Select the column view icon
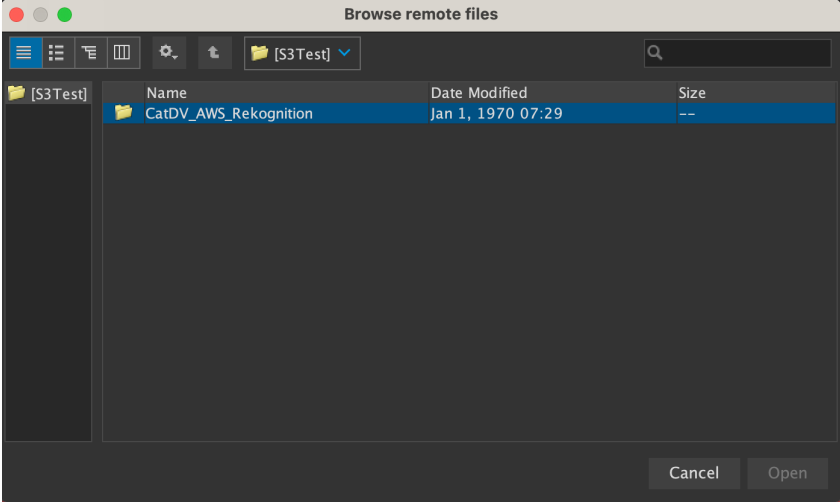 point(123,53)
